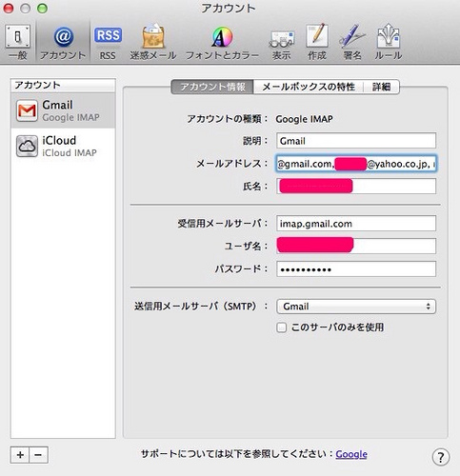The height and width of the screenshot is (476, 460).
Task: Click the パスワード (password) field
Action: click(x=356, y=269)
